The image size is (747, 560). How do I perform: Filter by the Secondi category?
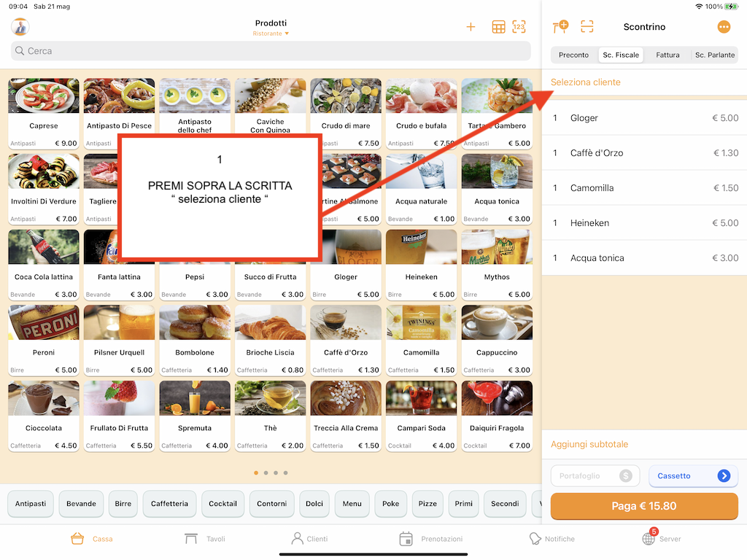(x=505, y=503)
